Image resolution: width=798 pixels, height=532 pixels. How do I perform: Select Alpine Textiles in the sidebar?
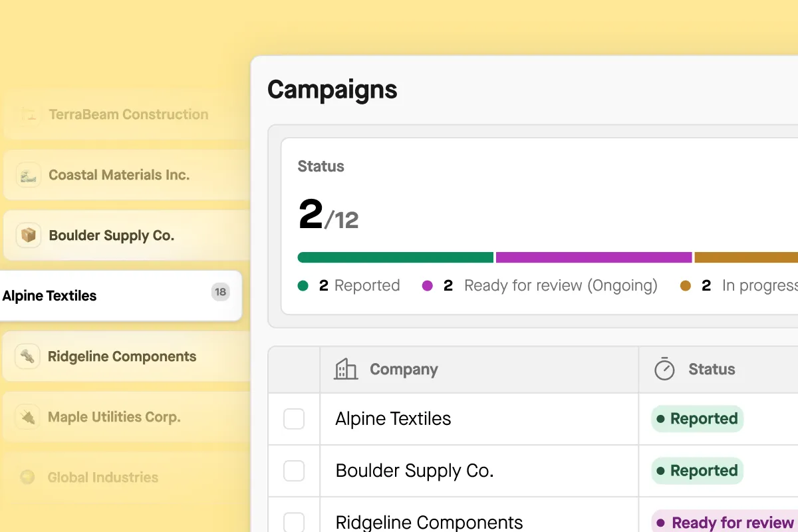[49, 295]
